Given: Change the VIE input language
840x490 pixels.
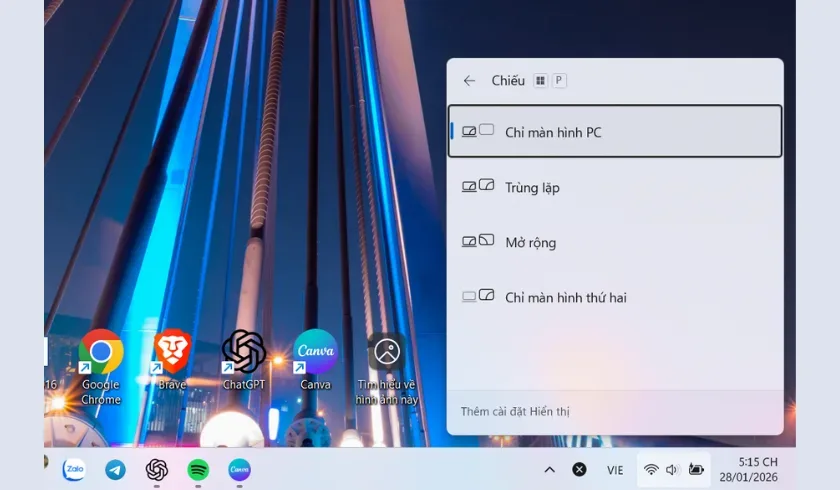Looking at the screenshot, I should (x=615, y=470).
